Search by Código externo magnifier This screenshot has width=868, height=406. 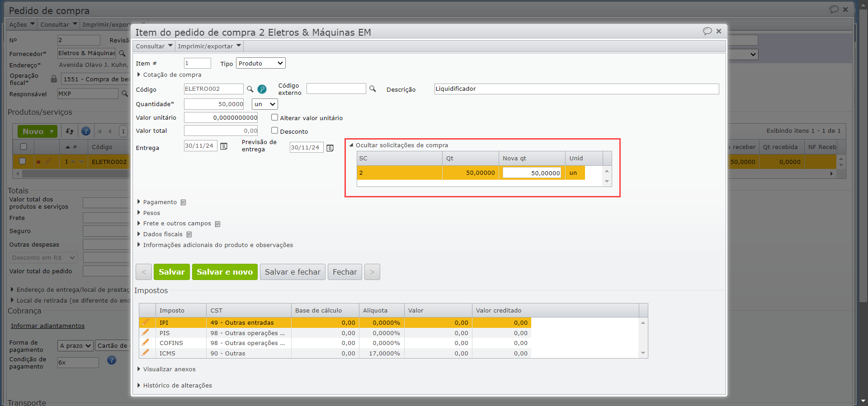(373, 89)
